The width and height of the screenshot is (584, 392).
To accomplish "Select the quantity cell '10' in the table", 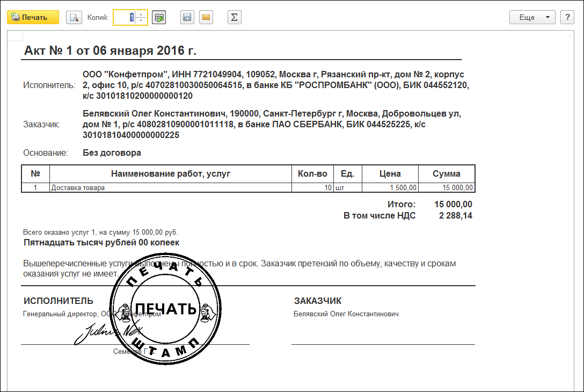I will point(312,187).
